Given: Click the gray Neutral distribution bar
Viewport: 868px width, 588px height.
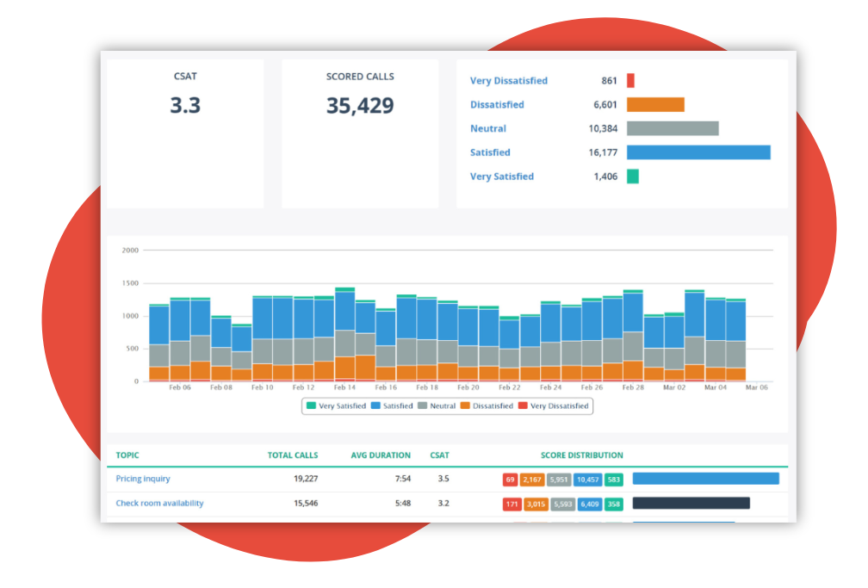Looking at the screenshot, I should pyautogui.click(x=674, y=128).
